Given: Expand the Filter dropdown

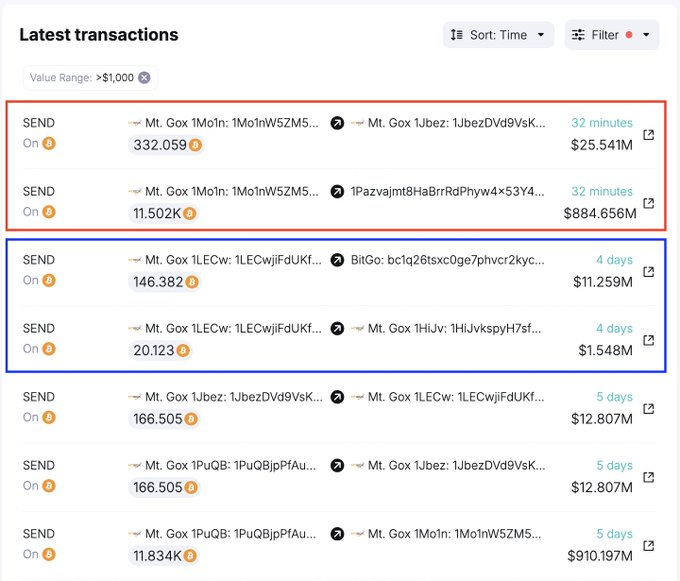Looking at the screenshot, I should click(x=611, y=35).
